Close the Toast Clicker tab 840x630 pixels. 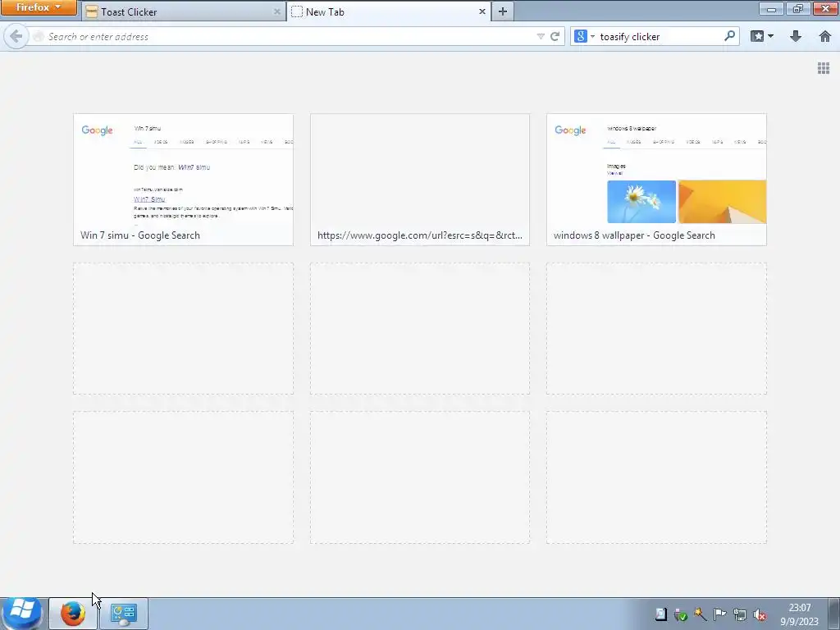(277, 11)
